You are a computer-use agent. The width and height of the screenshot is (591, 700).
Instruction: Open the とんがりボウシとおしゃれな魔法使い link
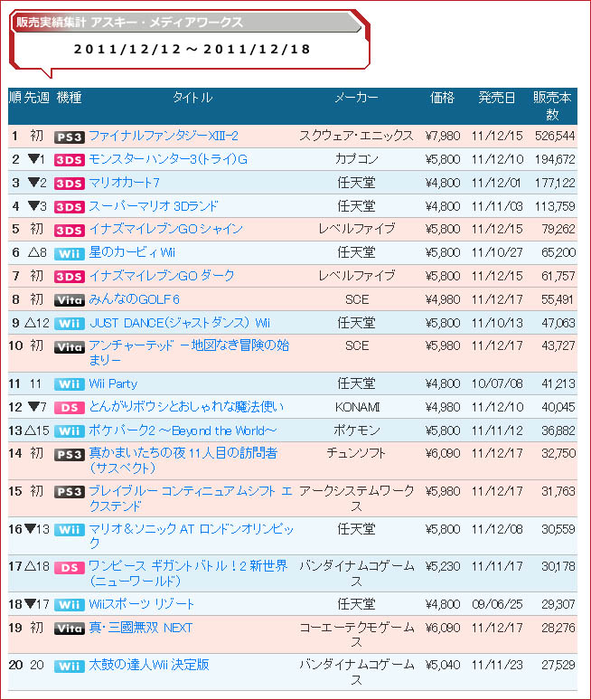(186, 407)
